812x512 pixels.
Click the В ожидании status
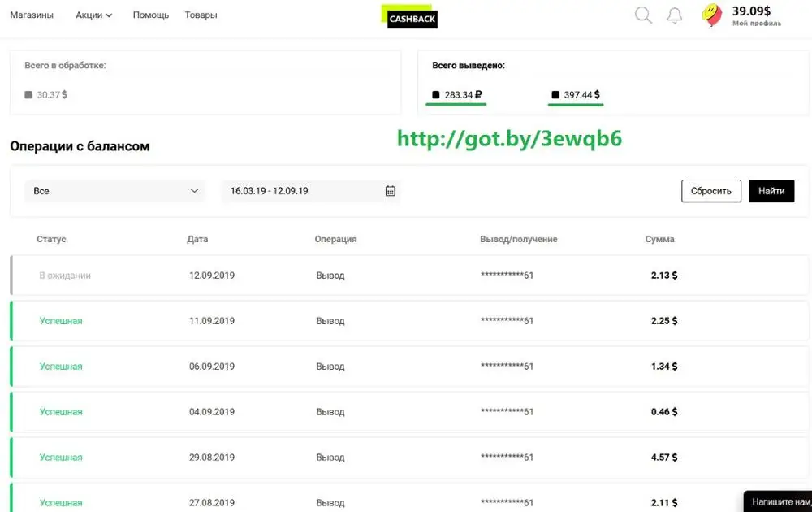tap(65, 276)
